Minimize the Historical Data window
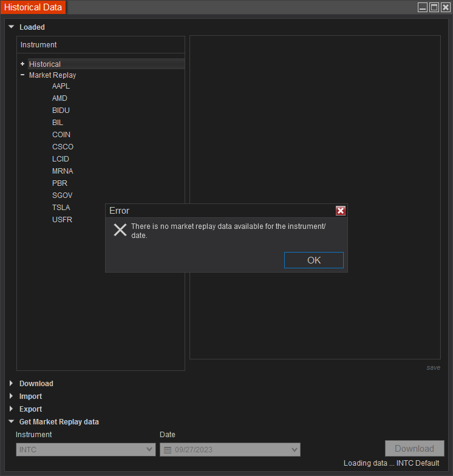453x476 pixels. [x=423, y=7]
